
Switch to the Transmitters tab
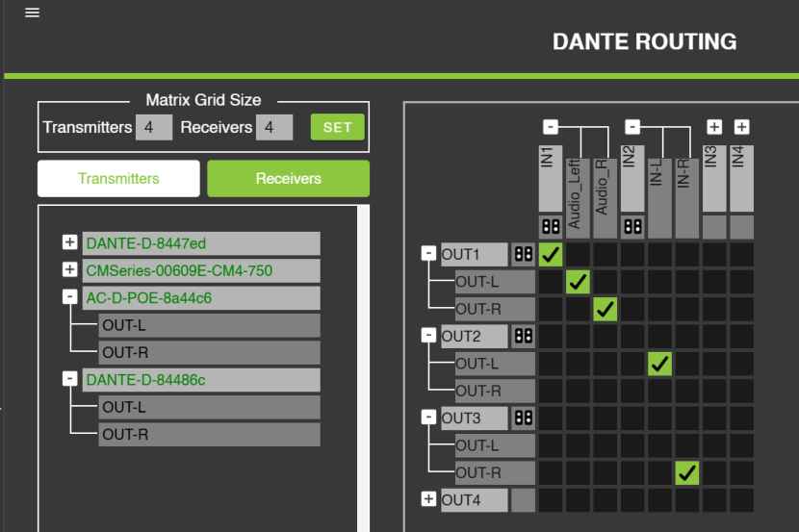118,179
